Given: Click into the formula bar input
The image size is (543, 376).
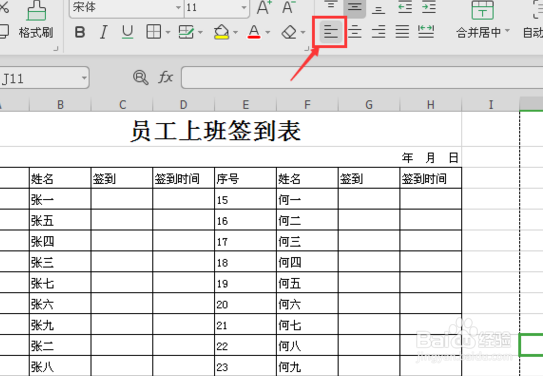Looking at the screenshot, I should pos(362,78).
